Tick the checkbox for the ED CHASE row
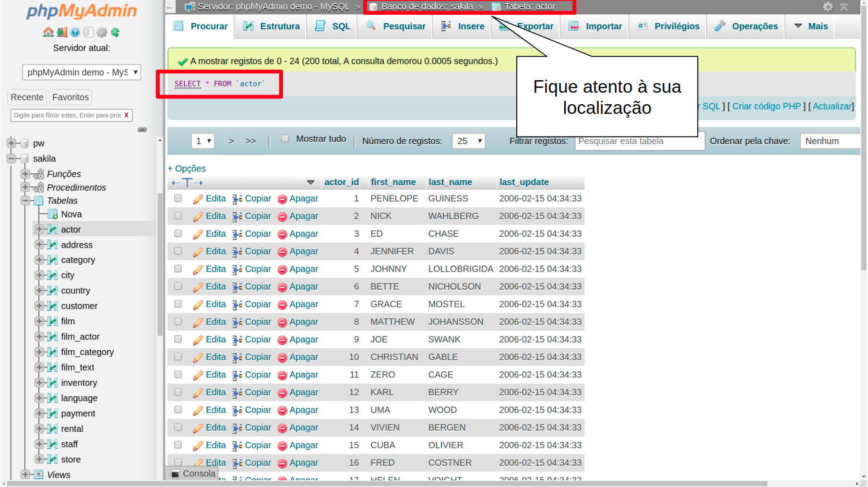868x487 pixels. [x=178, y=233]
